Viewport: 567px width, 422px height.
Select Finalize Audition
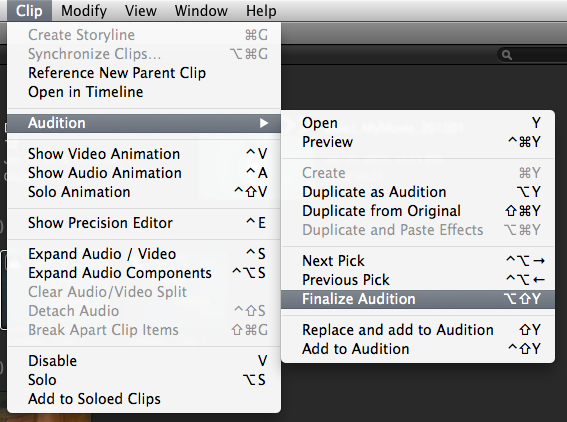point(418,299)
